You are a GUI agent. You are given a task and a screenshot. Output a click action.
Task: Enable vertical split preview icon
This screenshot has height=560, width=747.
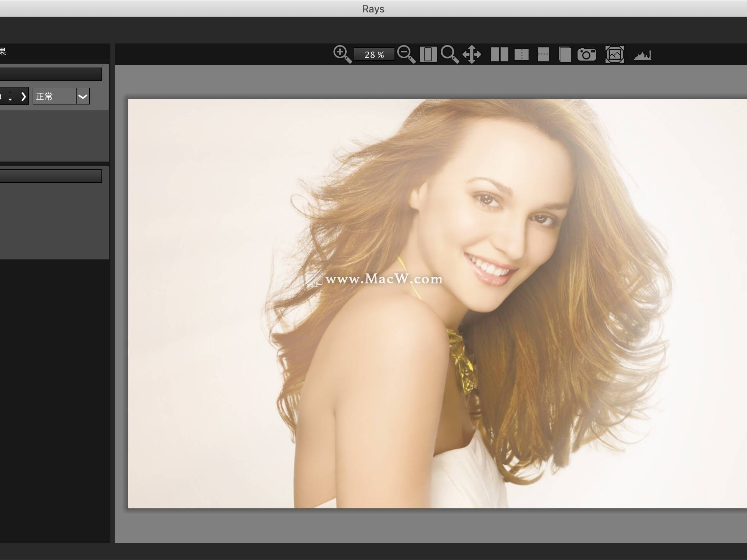click(x=521, y=54)
